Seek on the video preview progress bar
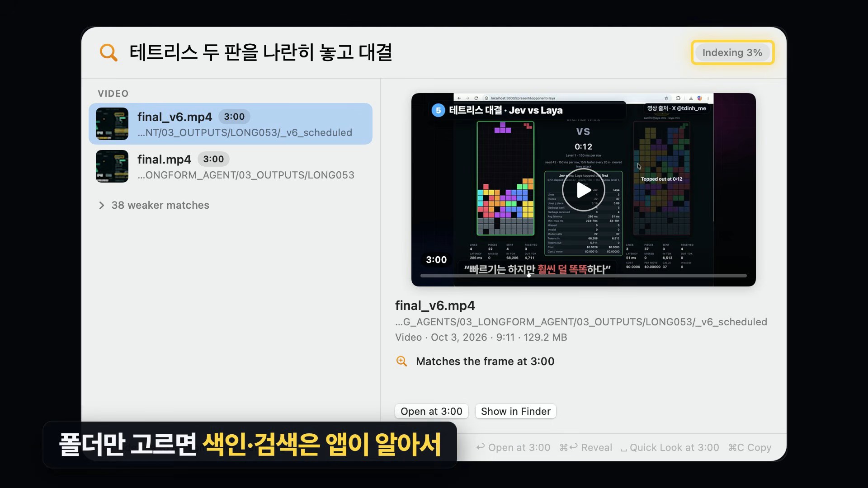Image resolution: width=868 pixels, height=488 pixels. 583,275
